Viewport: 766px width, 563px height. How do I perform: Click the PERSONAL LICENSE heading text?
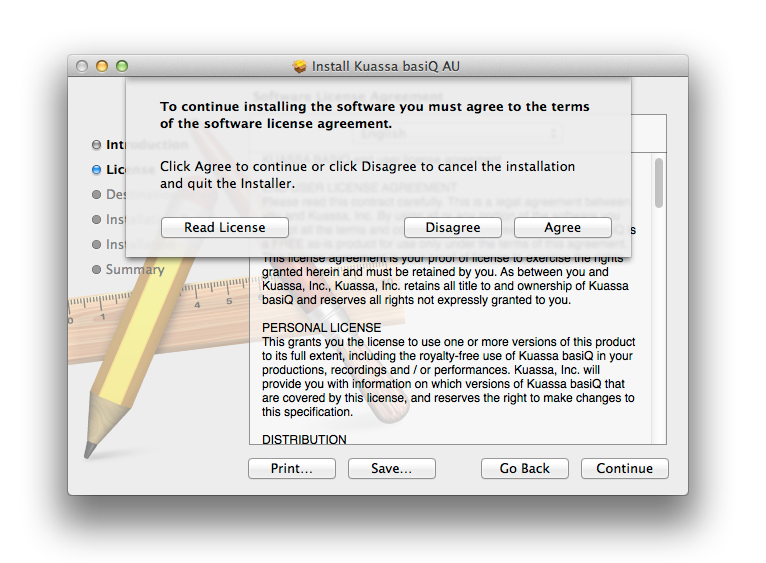(x=321, y=327)
